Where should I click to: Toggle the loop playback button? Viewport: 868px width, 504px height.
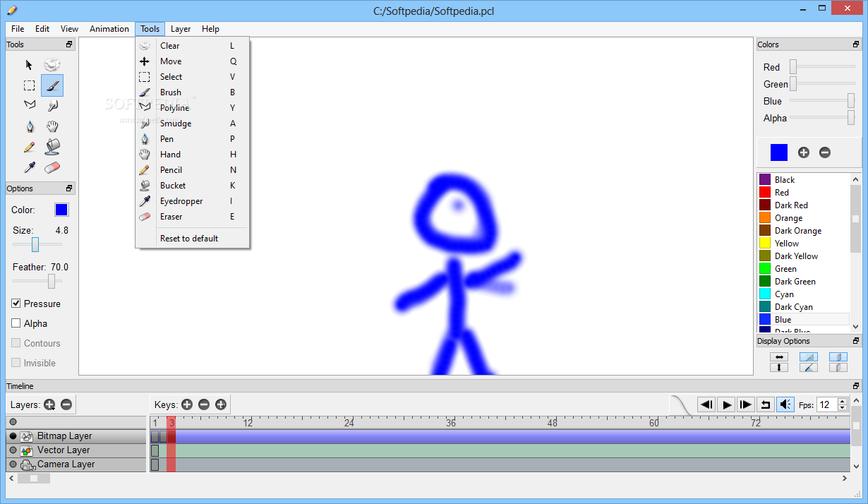pyautogui.click(x=766, y=404)
